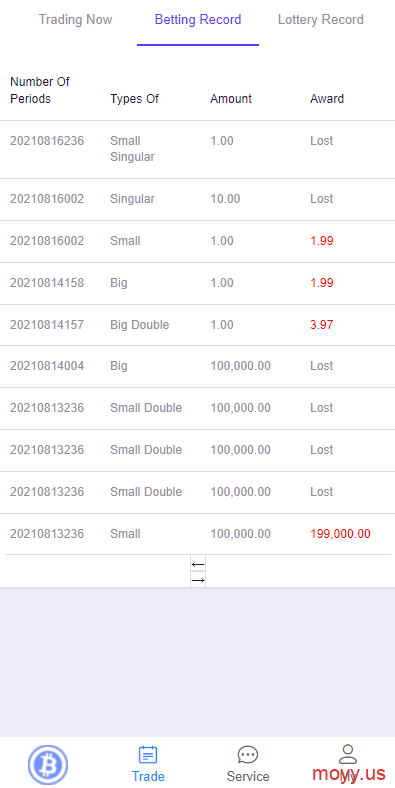Open the Lottery Record tab
This screenshot has height=788, width=395.
coord(321,20)
